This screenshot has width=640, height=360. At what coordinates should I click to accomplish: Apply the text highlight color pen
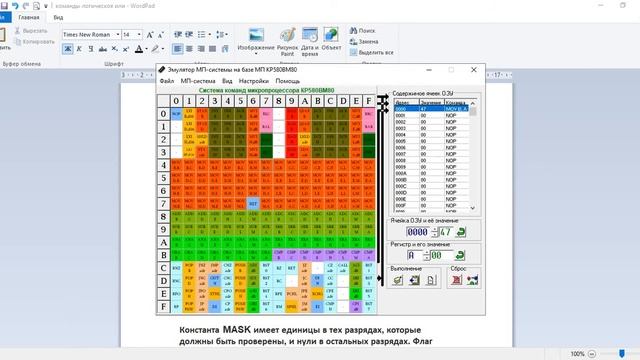155,49
